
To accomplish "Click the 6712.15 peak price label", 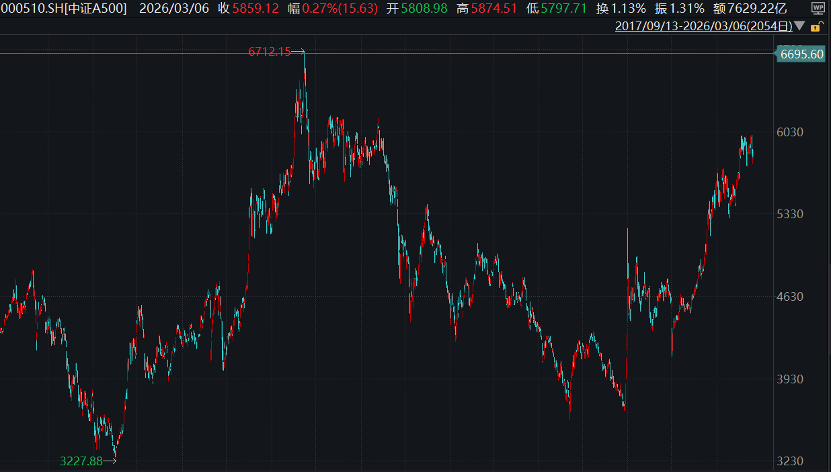I will click(270, 51).
